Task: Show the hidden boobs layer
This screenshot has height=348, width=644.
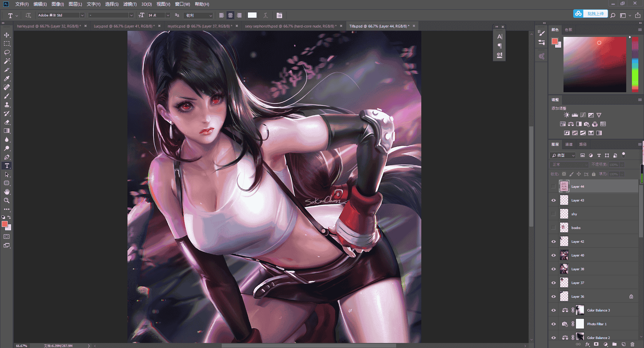Action: [553, 228]
